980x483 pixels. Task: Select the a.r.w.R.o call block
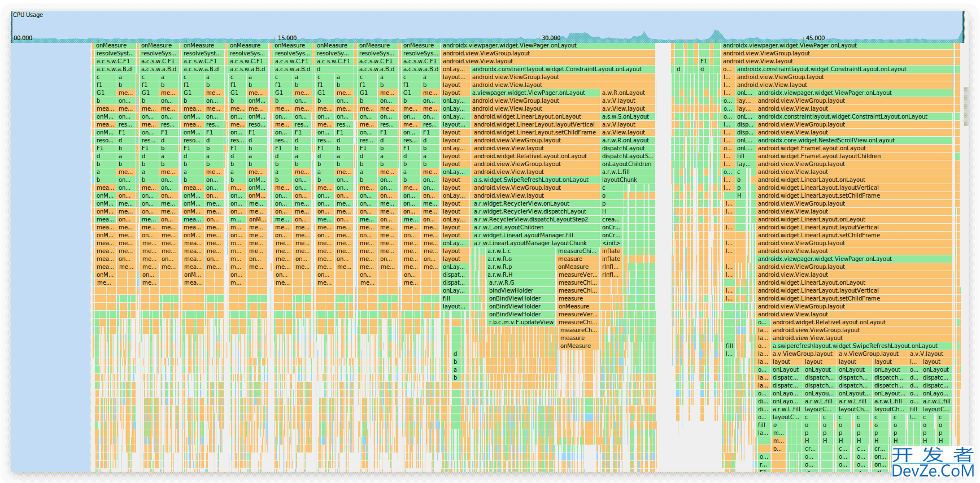pos(520,259)
